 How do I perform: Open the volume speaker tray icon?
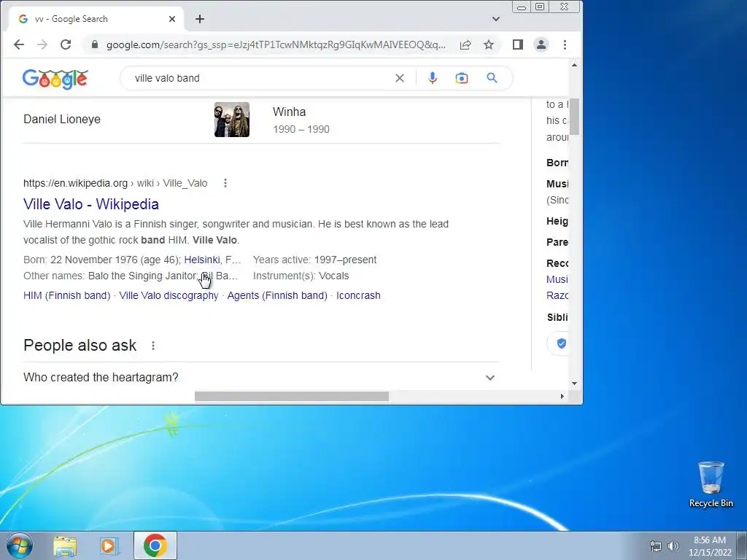(673, 546)
